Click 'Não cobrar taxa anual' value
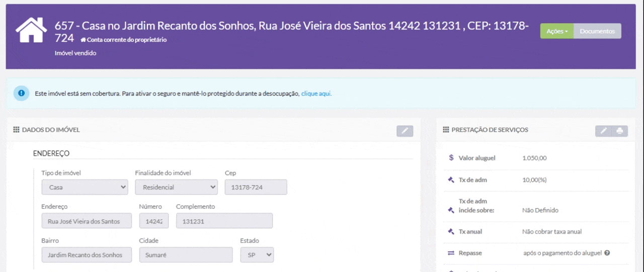The height and width of the screenshot is (272, 644). pos(552,232)
